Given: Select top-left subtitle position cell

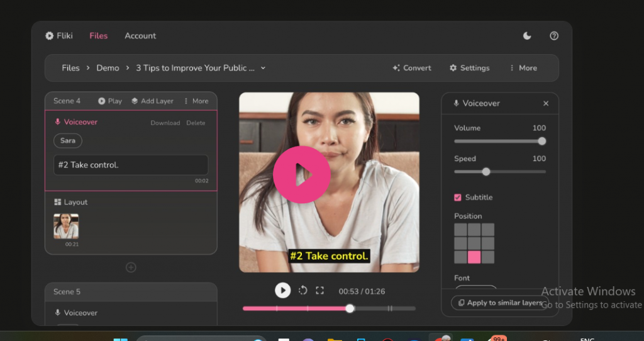Looking at the screenshot, I should pyautogui.click(x=460, y=230).
